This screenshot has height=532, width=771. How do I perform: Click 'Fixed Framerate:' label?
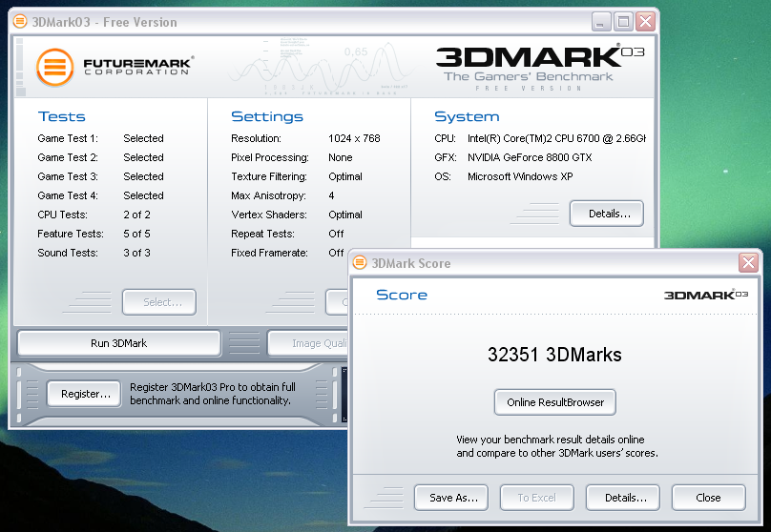point(269,253)
